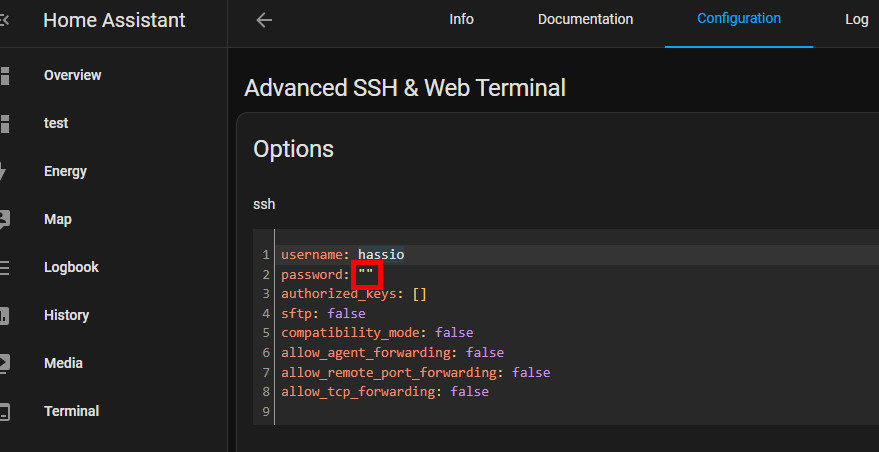Image resolution: width=879 pixels, height=452 pixels.
Task: Open the Terminal console icon
Action: click(4, 412)
